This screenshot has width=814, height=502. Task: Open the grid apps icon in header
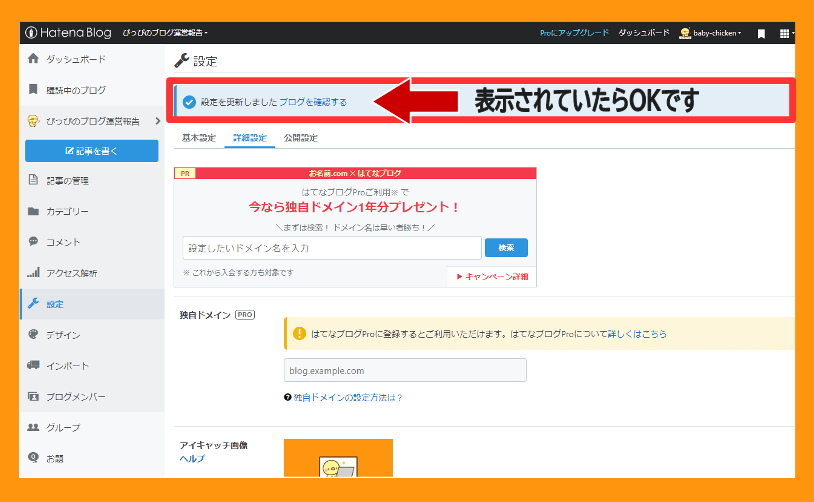coord(784,34)
